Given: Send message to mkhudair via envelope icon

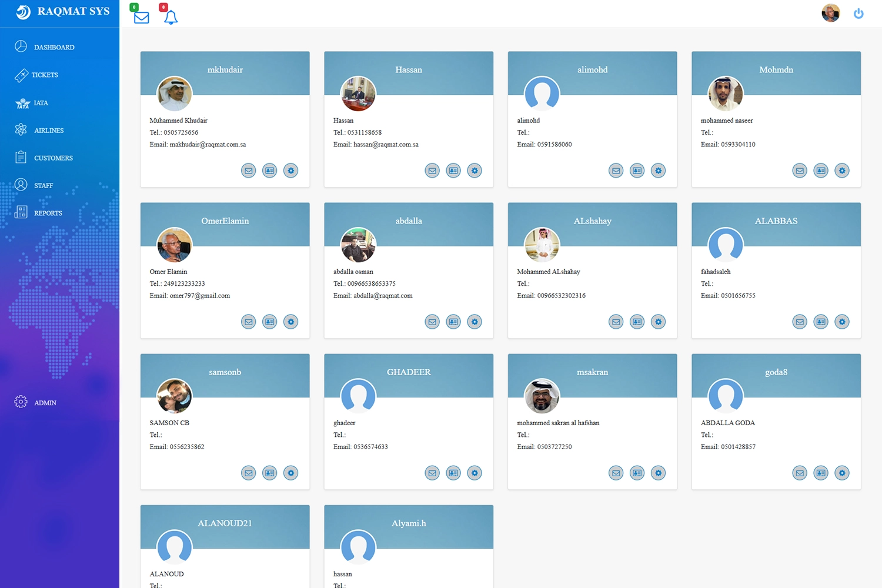Looking at the screenshot, I should click(249, 171).
